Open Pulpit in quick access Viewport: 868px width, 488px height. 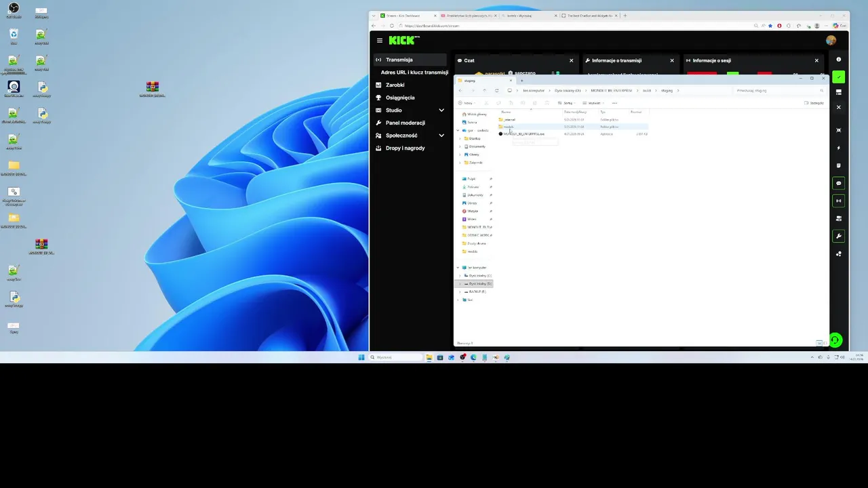(x=471, y=179)
